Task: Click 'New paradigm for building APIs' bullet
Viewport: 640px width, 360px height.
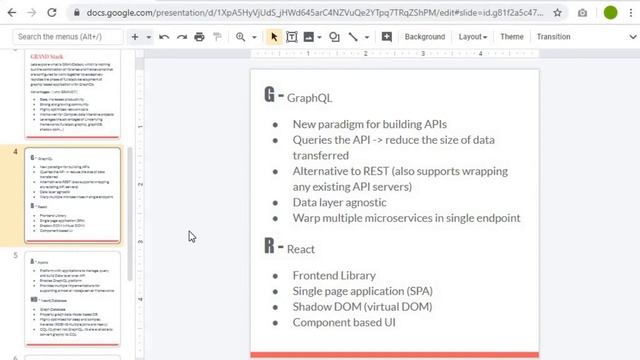Action: coord(369,124)
